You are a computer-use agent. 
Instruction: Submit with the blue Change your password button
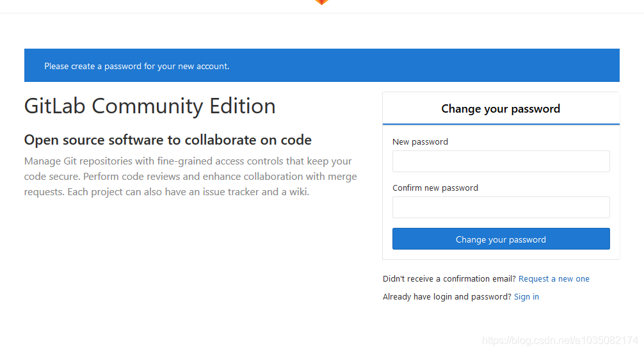click(501, 239)
